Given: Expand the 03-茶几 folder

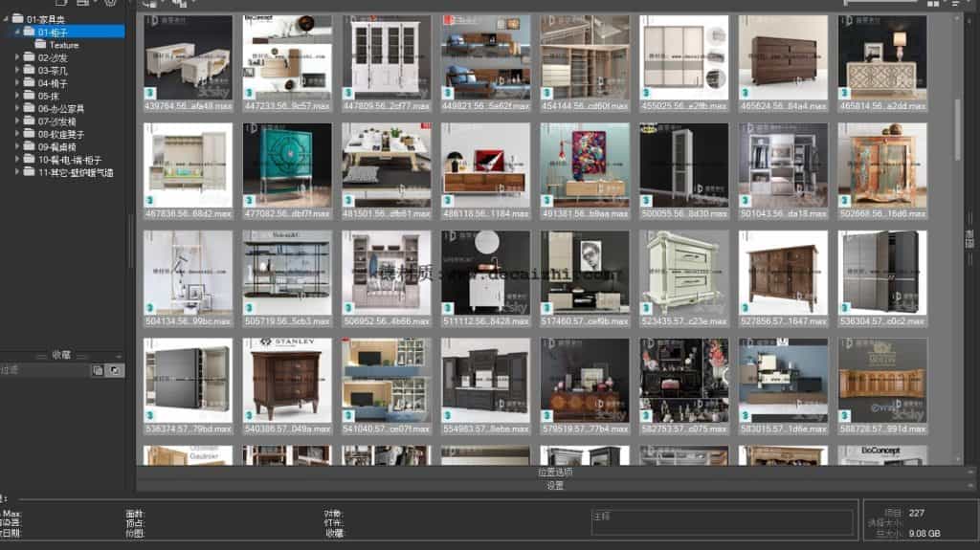Looking at the screenshot, I should tap(17, 70).
